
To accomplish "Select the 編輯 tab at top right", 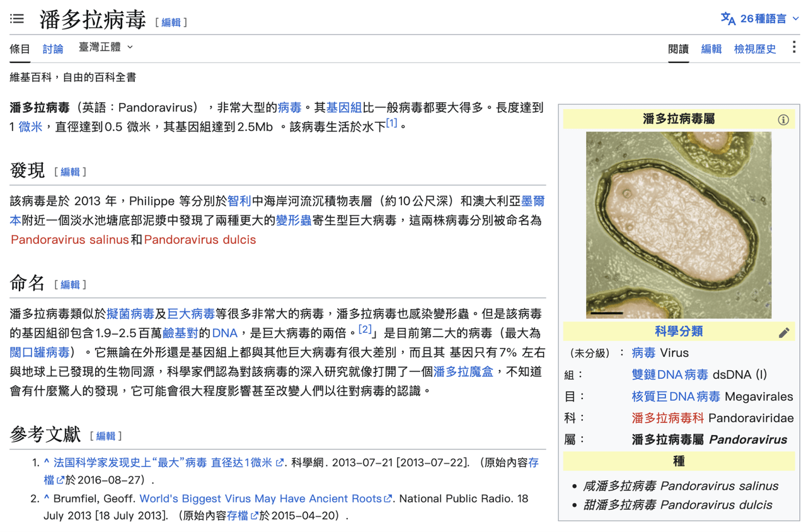I will pyautogui.click(x=711, y=49).
